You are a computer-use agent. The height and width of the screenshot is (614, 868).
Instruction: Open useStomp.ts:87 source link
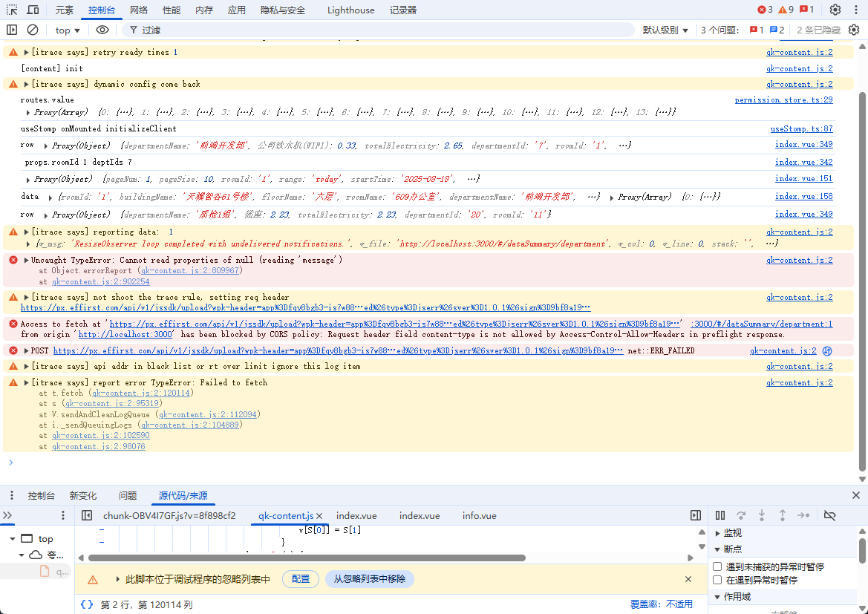click(x=802, y=128)
